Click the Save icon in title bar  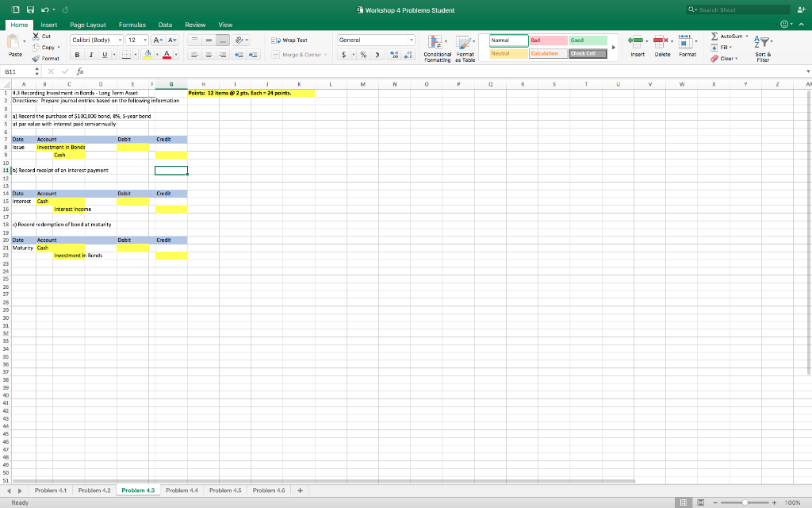(x=31, y=10)
